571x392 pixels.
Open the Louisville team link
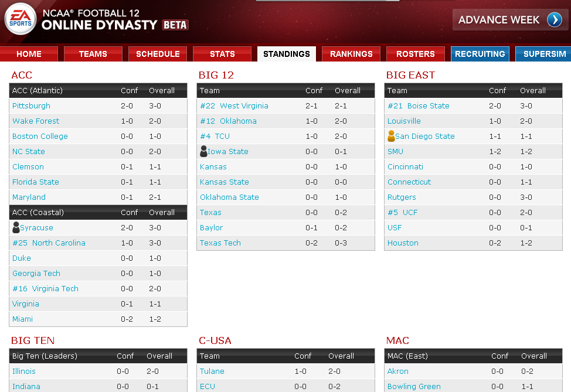405,121
